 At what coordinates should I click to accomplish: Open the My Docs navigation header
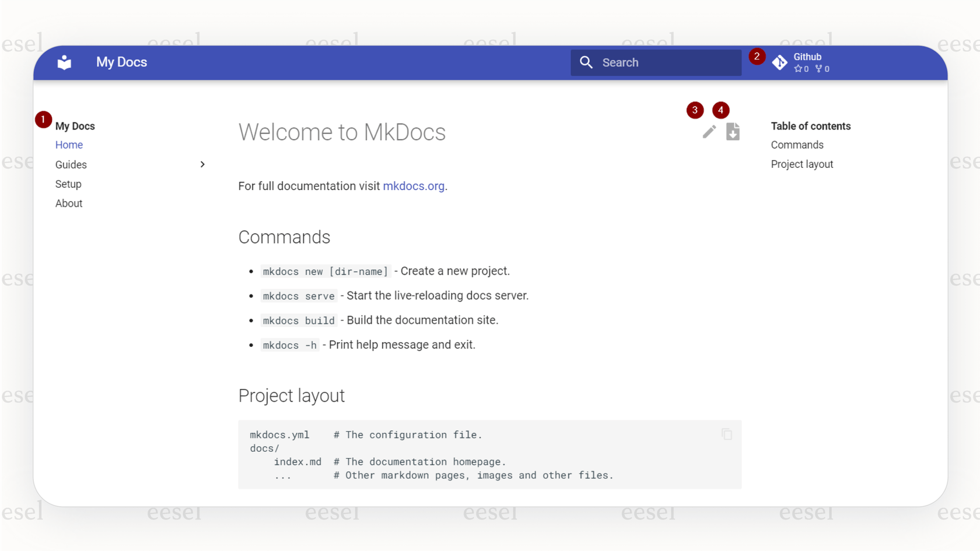[x=75, y=126]
